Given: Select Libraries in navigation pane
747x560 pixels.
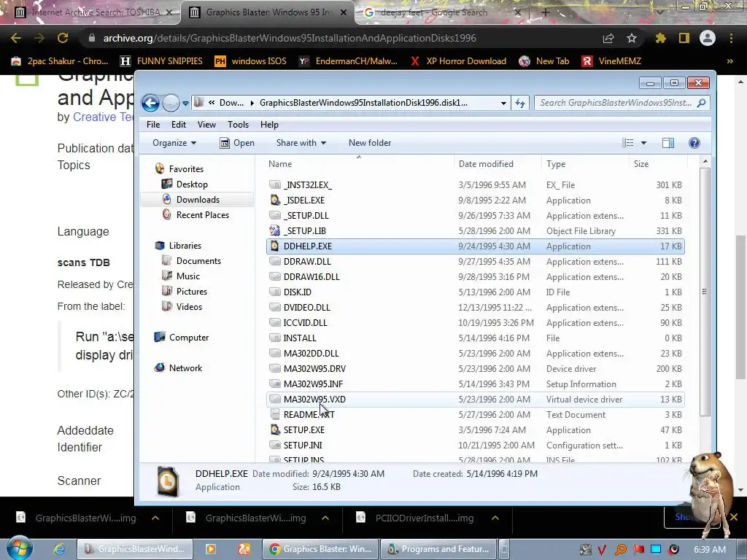Looking at the screenshot, I should coord(185,246).
